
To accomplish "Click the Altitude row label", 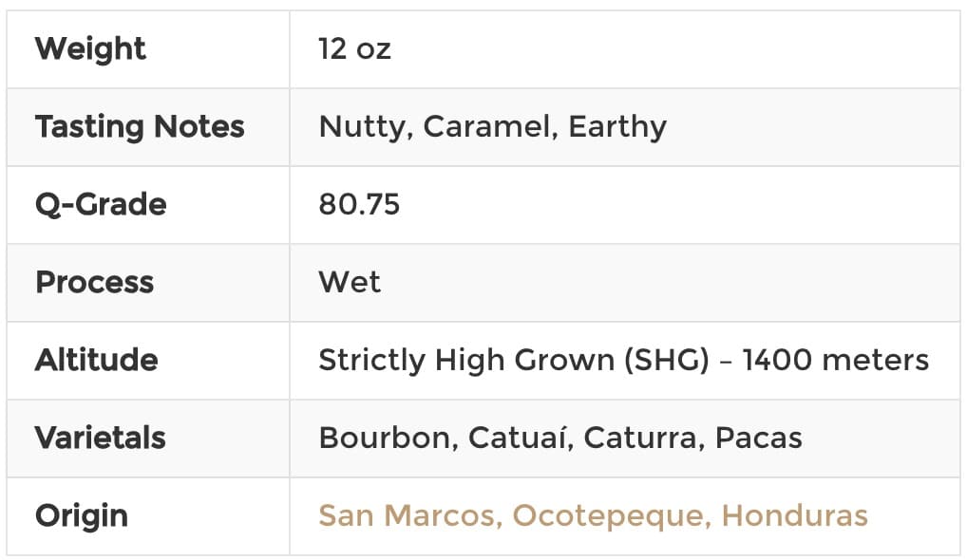I will [x=97, y=360].
